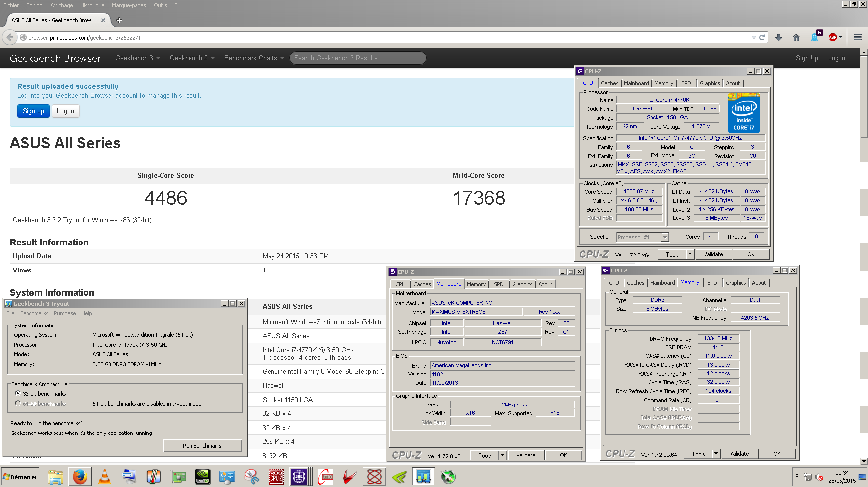868x487 pixels.
Task: Click the Log in button below the notice
Action: 65,111
